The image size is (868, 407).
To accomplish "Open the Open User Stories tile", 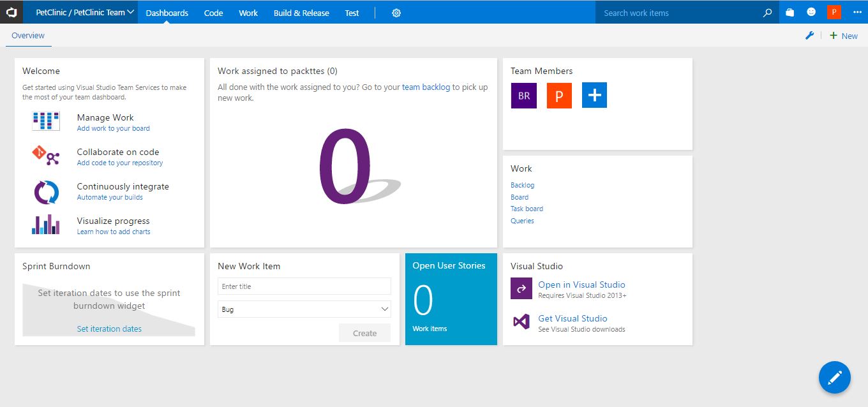I will [x=451, y=299].
